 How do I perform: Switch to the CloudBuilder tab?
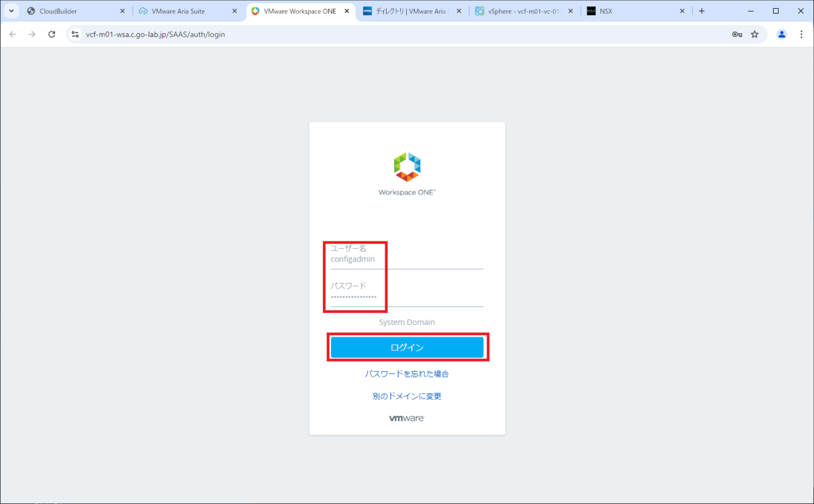(75, 11)
